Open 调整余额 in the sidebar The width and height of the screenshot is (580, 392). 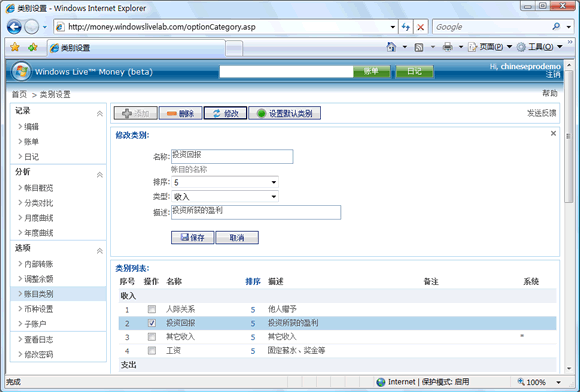[38, 279]
